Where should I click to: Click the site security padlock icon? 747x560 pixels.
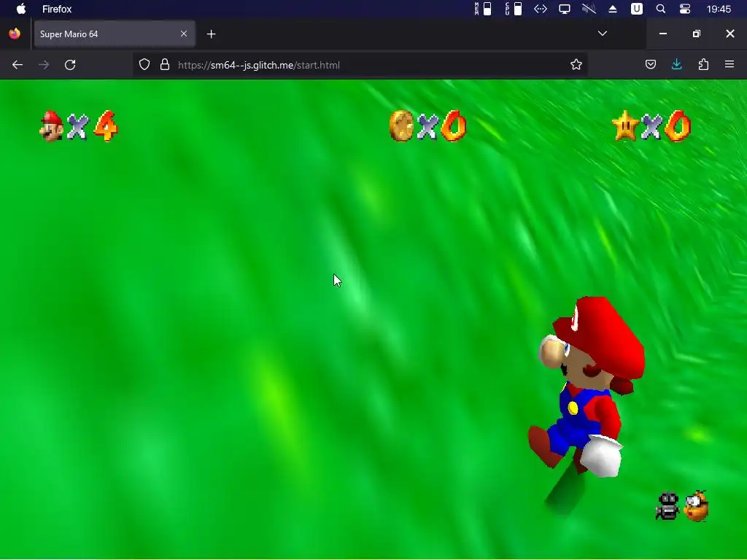pyautogui.click(x=165, y=65)
